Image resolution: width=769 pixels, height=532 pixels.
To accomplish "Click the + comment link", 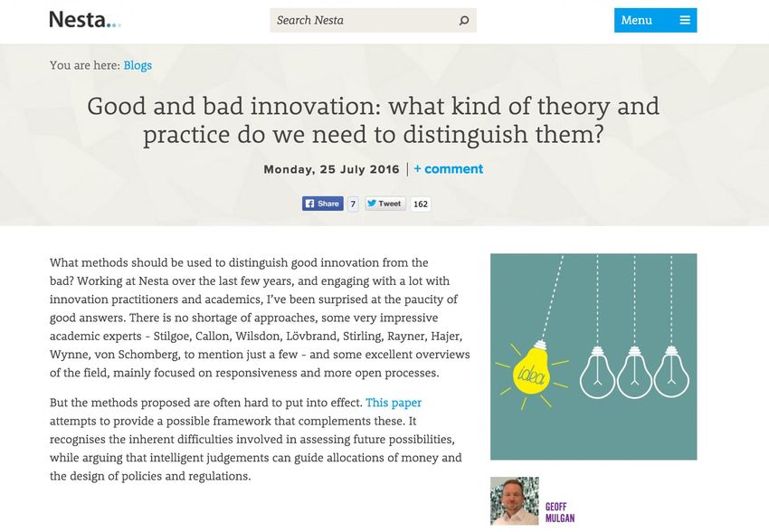I will coord(448,169).
